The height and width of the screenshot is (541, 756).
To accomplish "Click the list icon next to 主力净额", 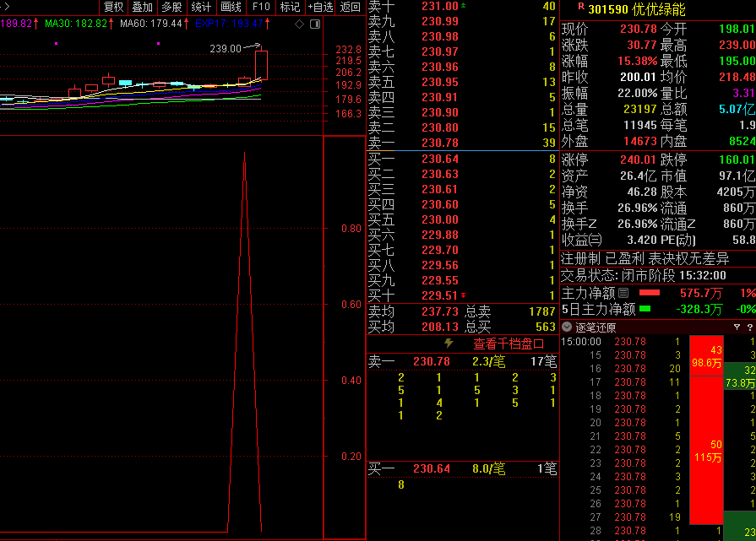I will 623,293.
